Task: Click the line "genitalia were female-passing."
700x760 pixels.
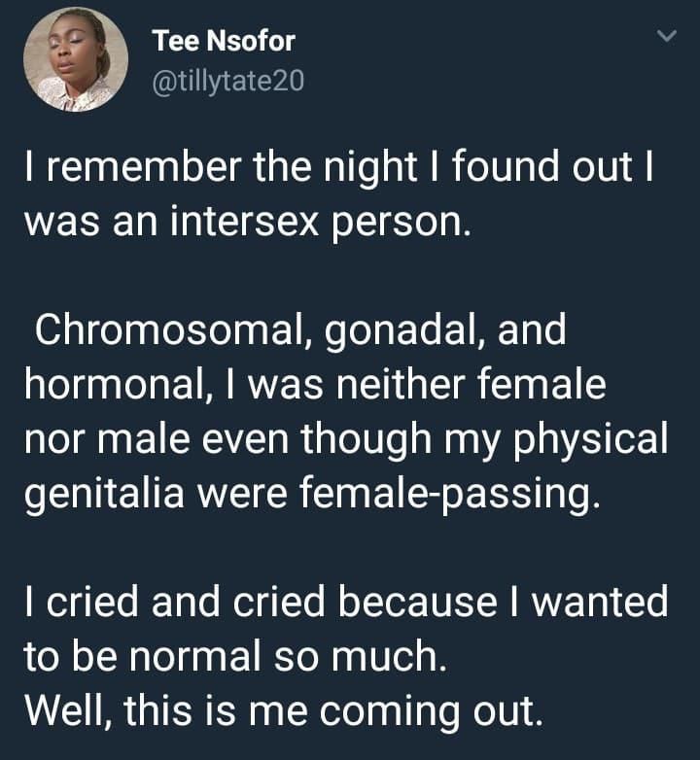Action: [307, 496]
